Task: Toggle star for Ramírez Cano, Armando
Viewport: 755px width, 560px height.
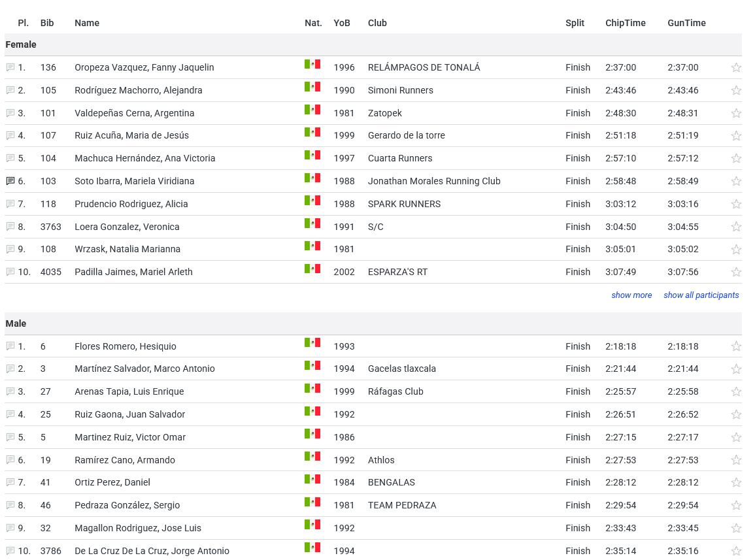Action: click(736, 460)
